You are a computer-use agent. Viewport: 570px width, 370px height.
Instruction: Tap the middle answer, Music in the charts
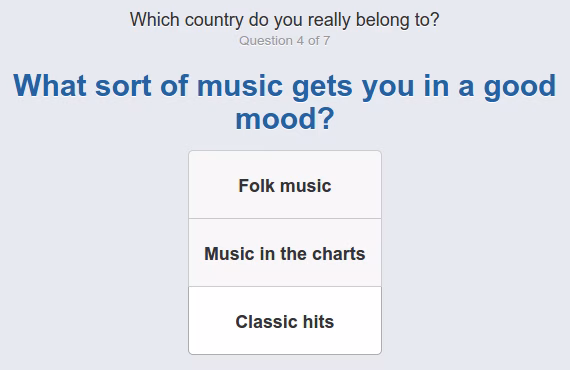pyautogui.click(x=285, y=253)
